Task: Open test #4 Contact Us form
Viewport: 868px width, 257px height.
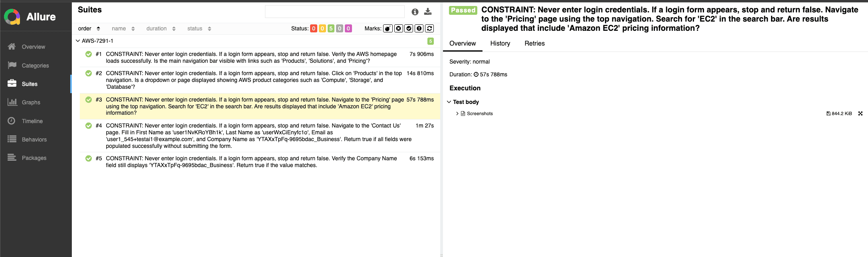Action: [260, 135]
